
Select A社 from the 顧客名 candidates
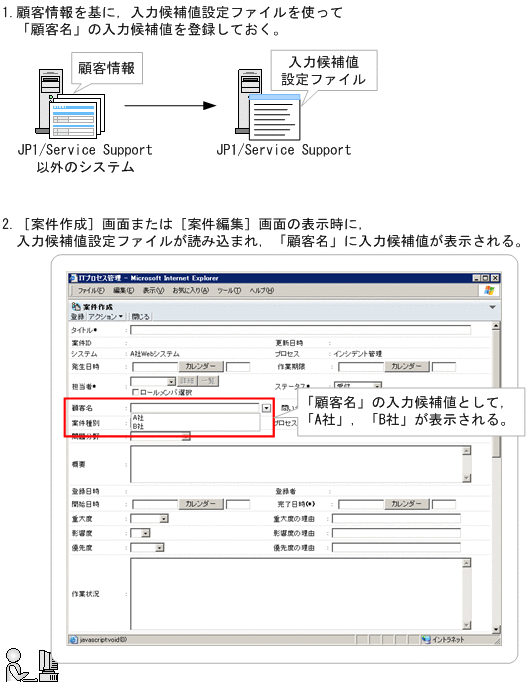139,418
